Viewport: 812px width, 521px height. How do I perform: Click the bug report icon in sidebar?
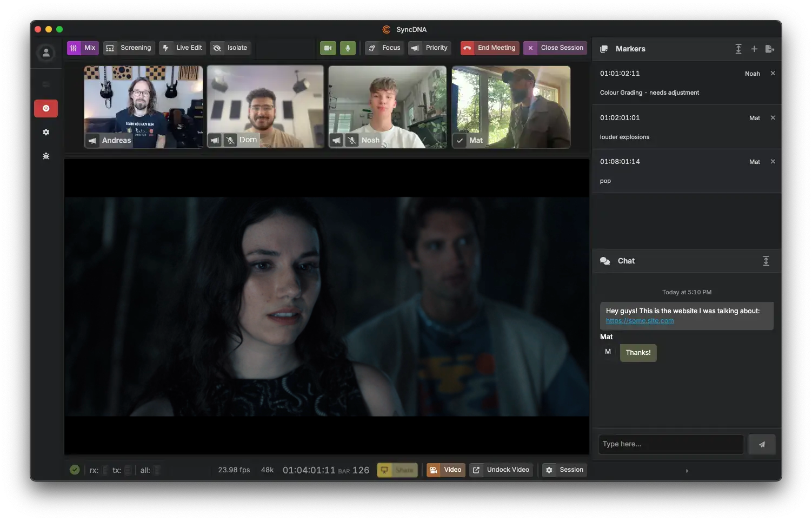(x=46, y=156)
